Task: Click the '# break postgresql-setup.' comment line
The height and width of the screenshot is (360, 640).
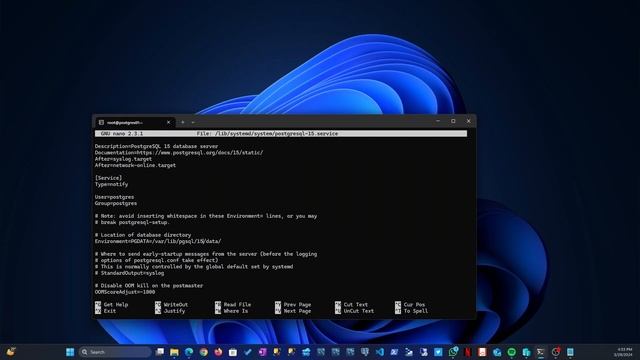Action: (132, 222)
